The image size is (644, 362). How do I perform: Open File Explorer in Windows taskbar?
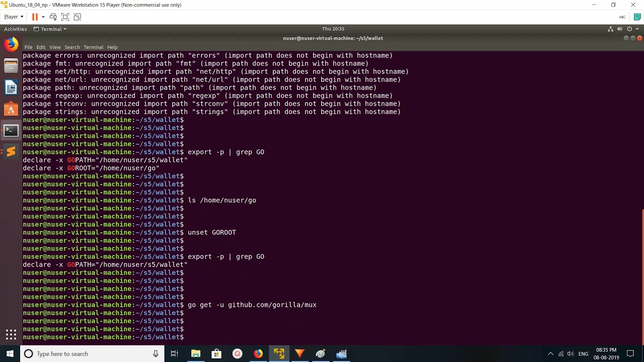click(196, 354)
